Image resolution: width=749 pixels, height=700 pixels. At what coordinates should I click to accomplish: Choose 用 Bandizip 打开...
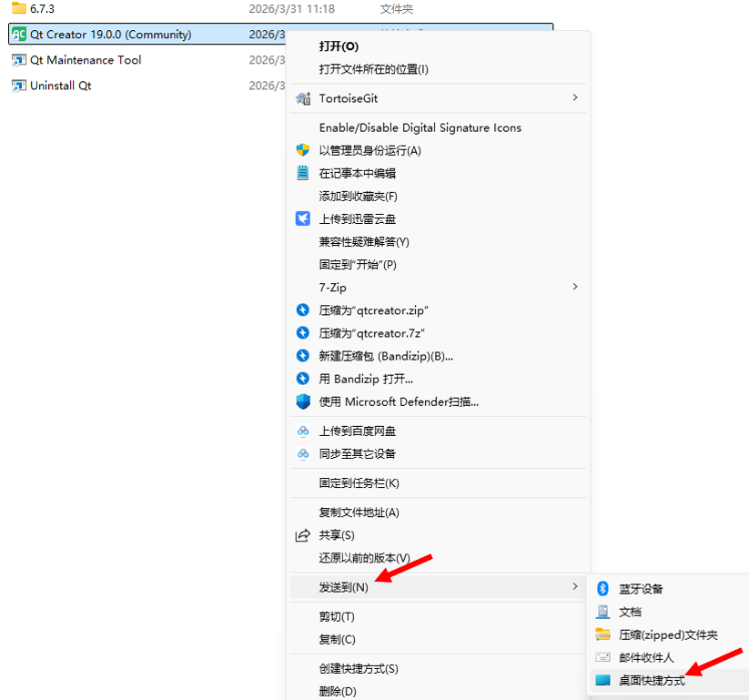click(366, 379)
